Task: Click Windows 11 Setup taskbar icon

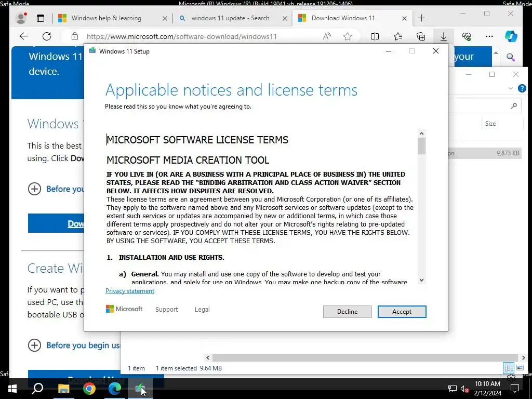Action: click(x=140, y=389)
